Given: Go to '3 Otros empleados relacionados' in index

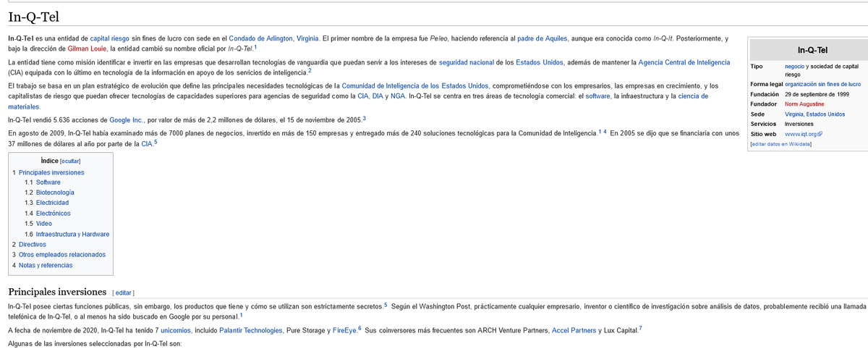Looking at the screenshot, I should [x=59, y=255].
